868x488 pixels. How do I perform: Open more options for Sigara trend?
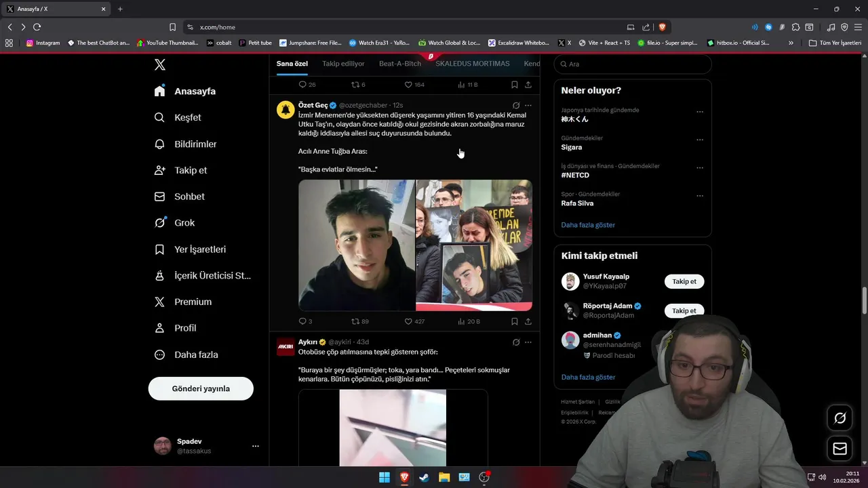click(x=700, y=140)
